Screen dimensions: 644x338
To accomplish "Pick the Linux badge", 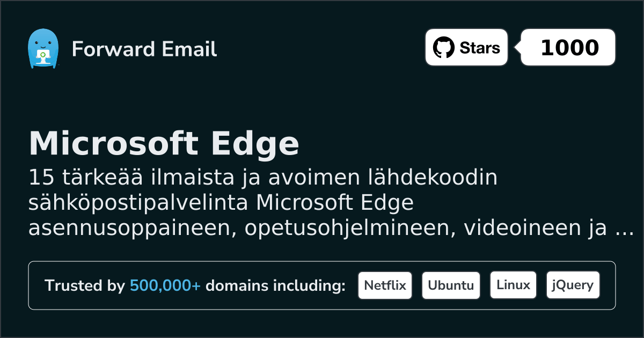I will [513, 285].
